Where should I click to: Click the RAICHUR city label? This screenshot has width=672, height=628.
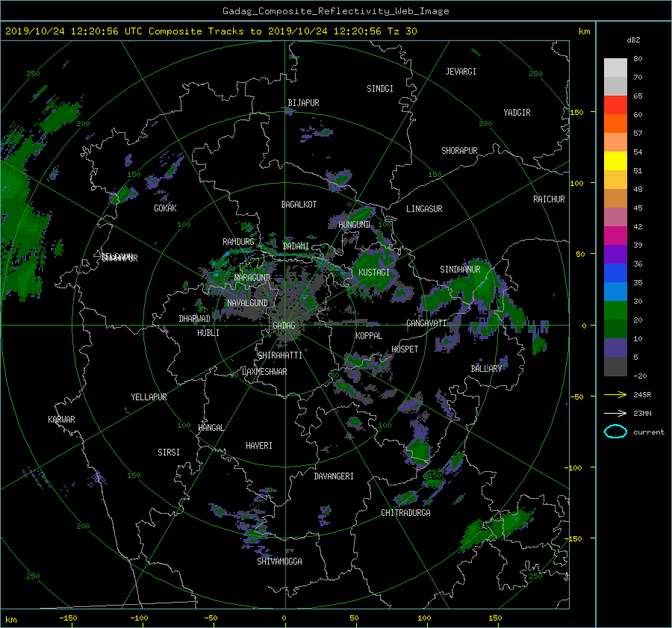(549, 199)
